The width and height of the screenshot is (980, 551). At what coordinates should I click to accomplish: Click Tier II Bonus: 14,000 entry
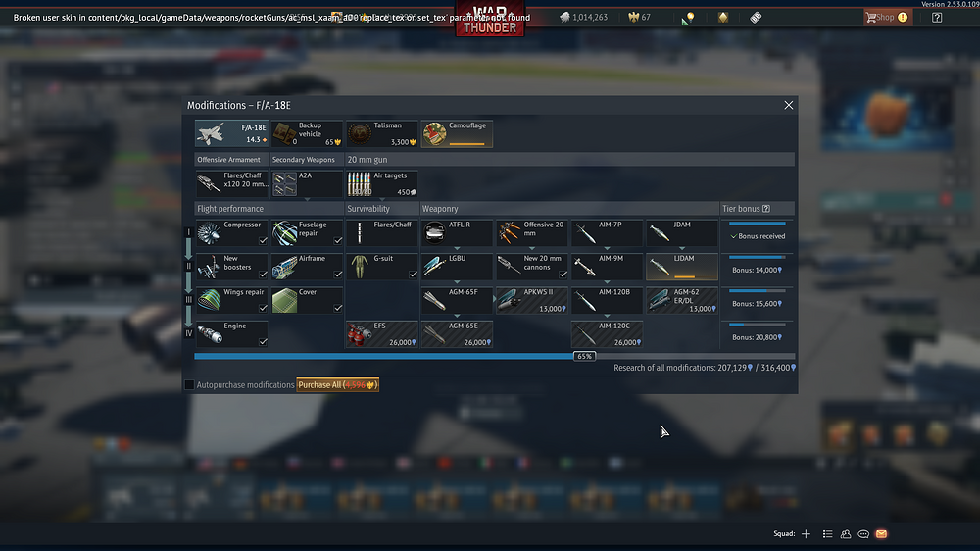[757, 267]
